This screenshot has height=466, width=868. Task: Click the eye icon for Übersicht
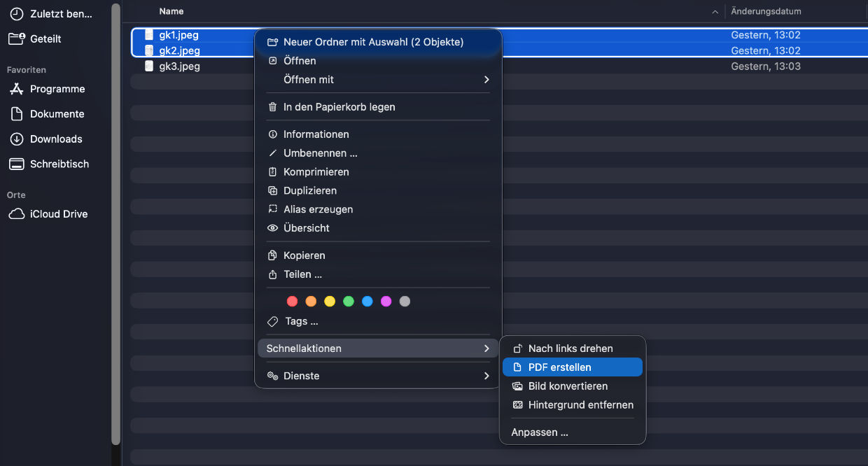tap(273, 228)
